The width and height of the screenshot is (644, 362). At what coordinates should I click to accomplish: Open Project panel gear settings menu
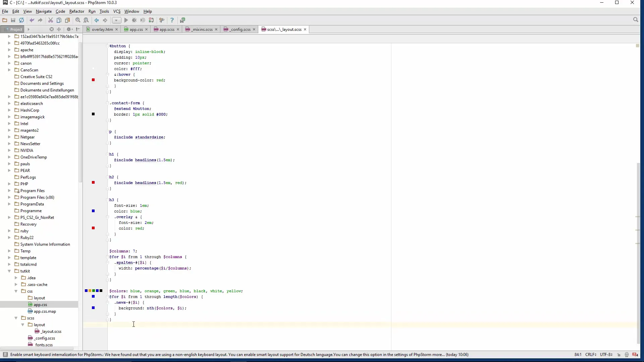[69, 29]
